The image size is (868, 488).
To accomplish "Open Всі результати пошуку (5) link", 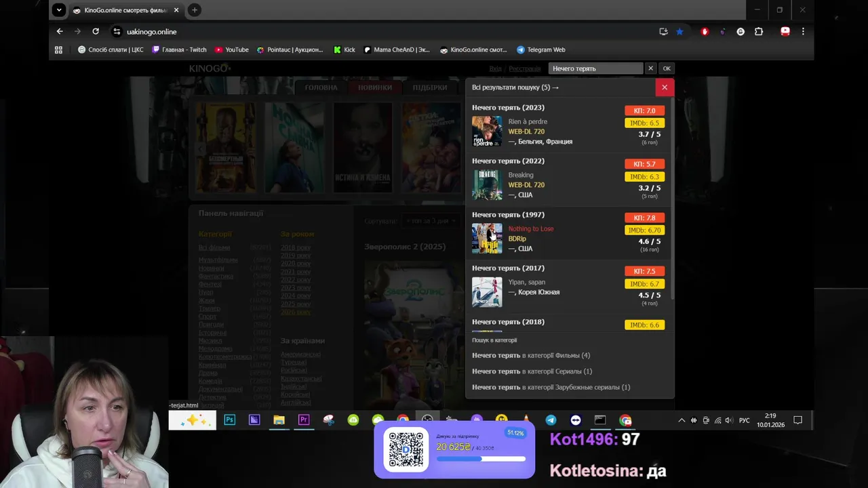I will tap(515, 87).
